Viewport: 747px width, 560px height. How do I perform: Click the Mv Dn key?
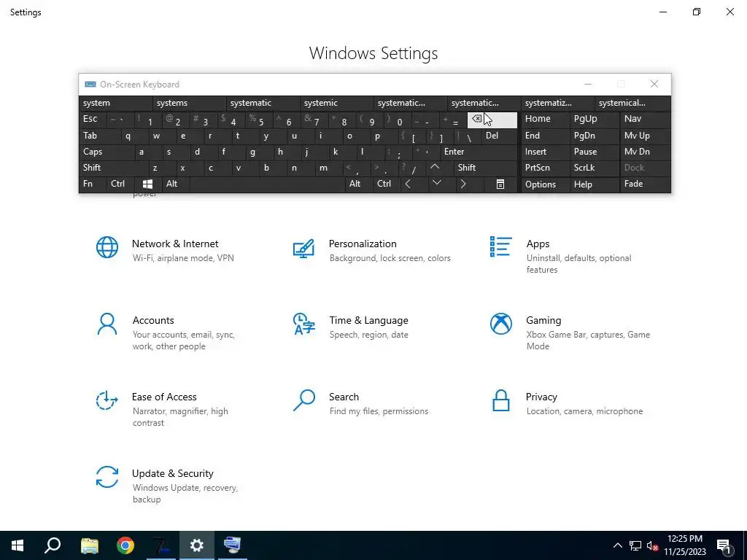click(645, 152)
